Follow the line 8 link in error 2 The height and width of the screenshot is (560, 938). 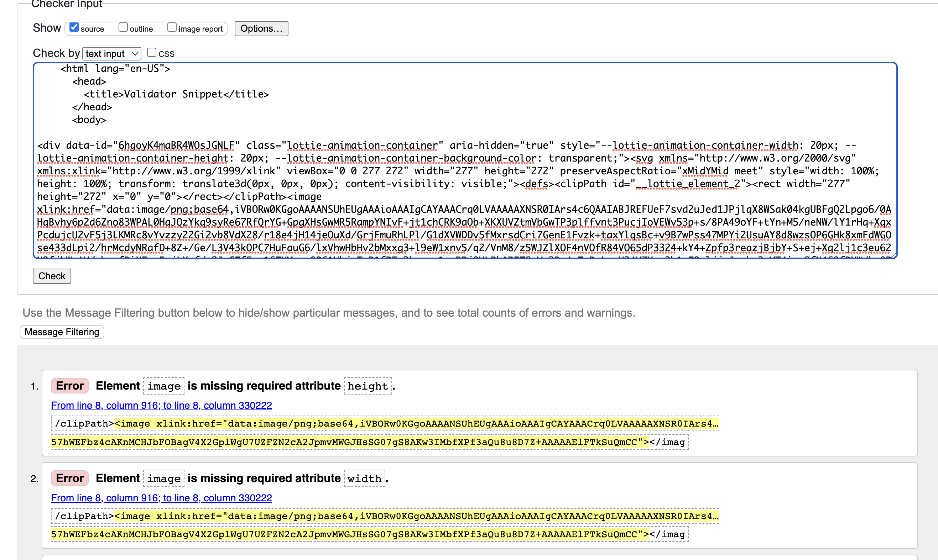click(x=161, y=498)
